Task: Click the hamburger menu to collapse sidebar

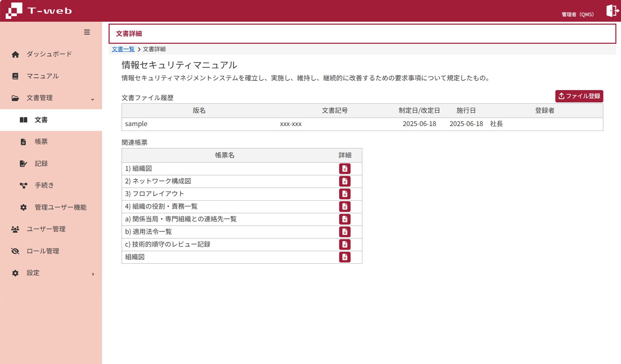Action: click(87, 32)
